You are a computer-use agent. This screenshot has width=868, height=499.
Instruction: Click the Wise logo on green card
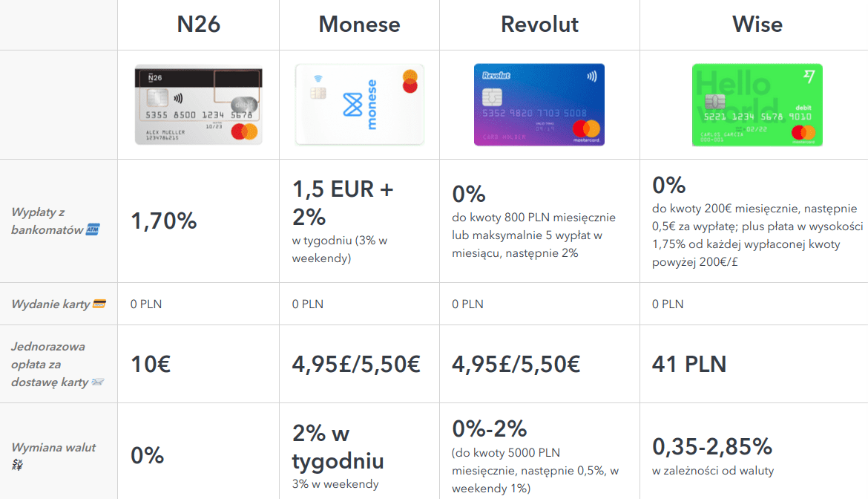809,76
